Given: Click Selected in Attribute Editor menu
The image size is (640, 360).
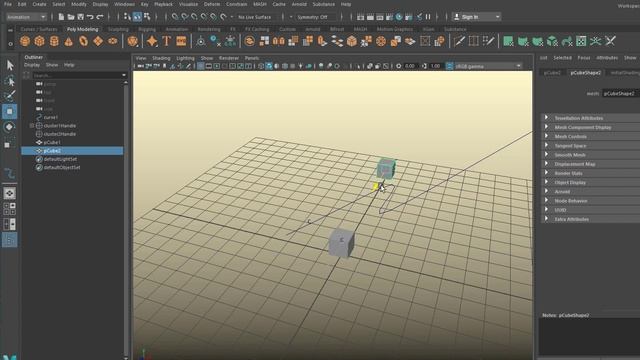Looking at the screenshot, I should point(562,58).
